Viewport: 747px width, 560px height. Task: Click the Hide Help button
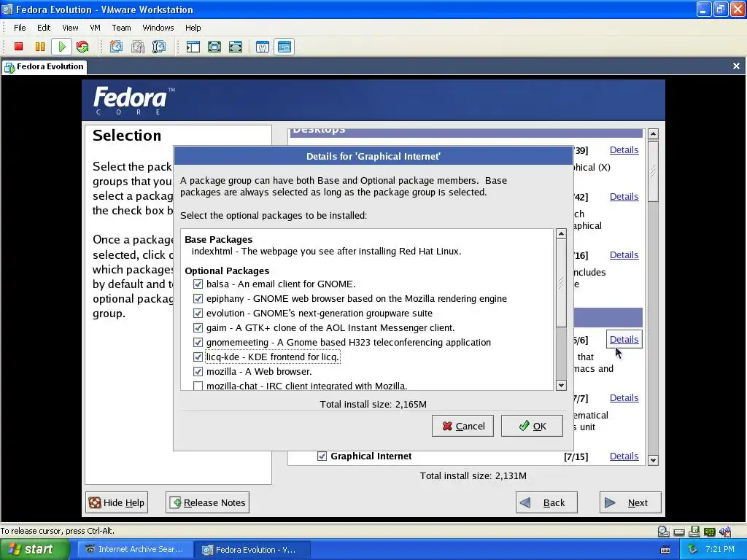[117, 502]
